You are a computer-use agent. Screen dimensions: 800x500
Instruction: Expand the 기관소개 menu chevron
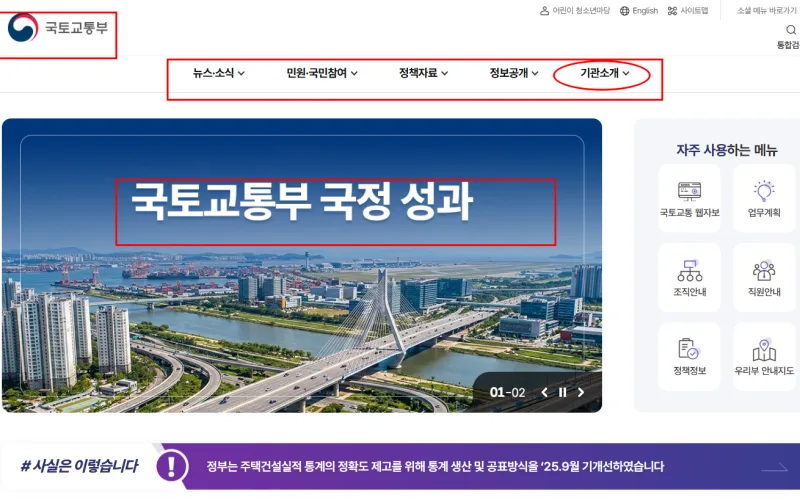point(626,73)
